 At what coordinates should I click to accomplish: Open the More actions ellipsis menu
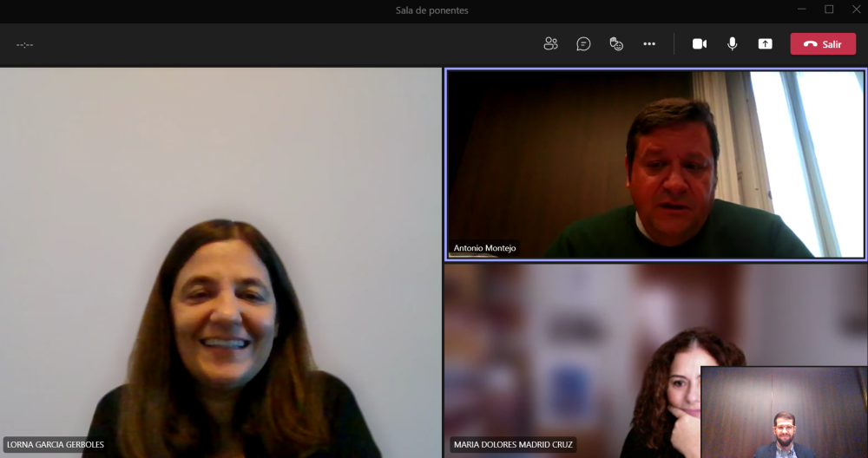click(649, 43)
